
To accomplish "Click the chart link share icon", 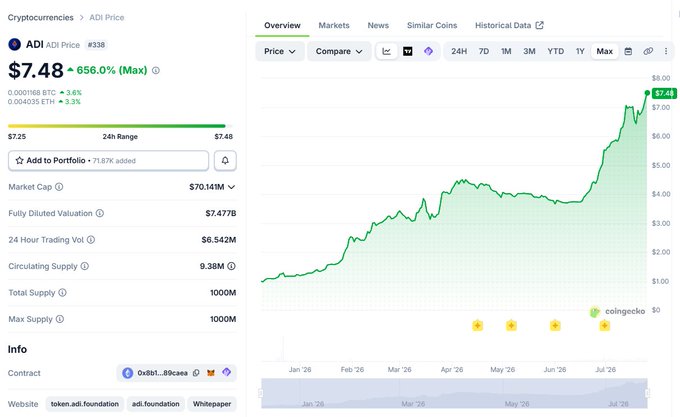I will point(648,51).
